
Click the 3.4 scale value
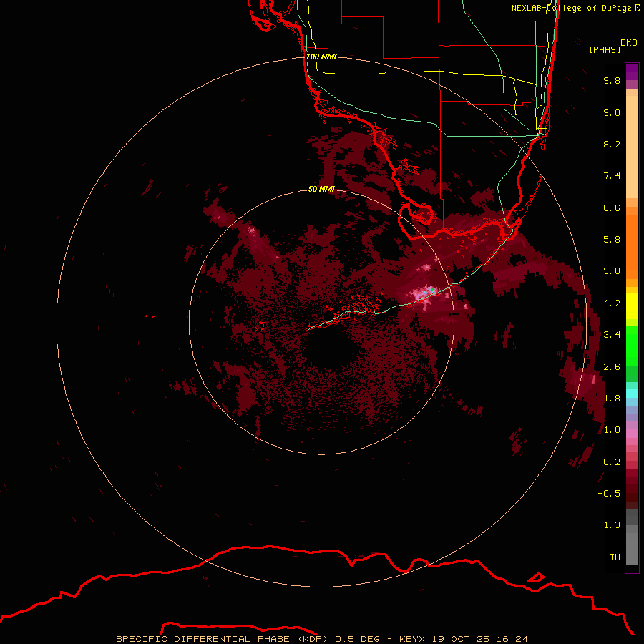pos(612,335)
